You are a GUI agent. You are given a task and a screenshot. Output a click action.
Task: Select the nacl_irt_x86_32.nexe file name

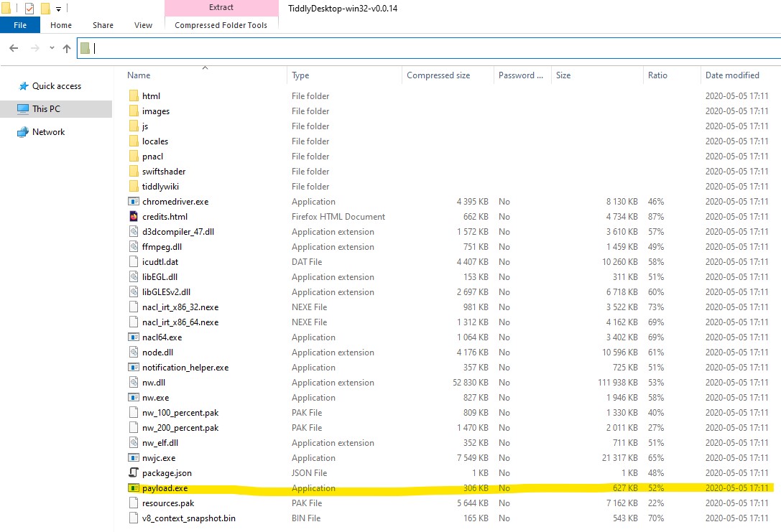pyautogui.click(x=180, y=307)
